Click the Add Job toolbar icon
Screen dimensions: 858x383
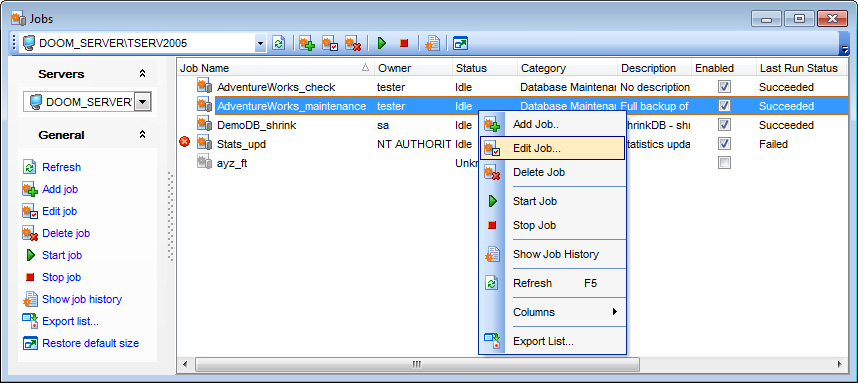(307, 43)
